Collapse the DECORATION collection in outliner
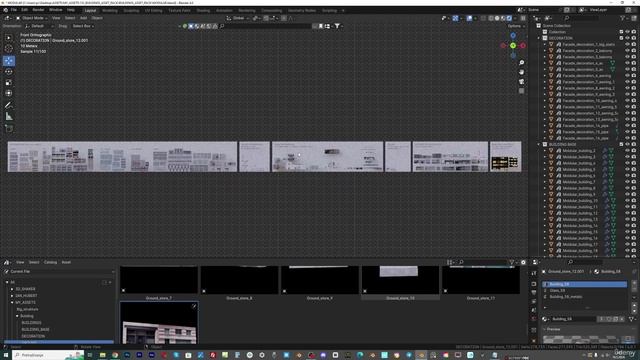640x360 pixels. [x=539, y=38]
